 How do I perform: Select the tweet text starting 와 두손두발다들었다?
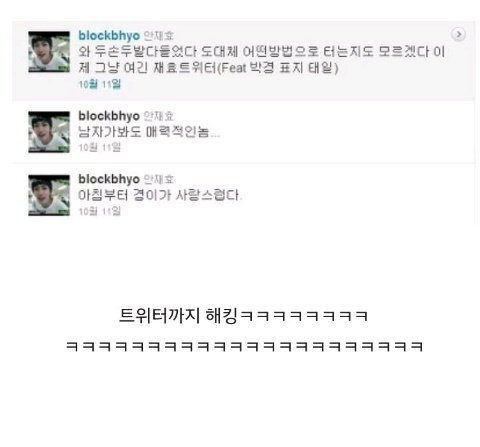point(262,60)
